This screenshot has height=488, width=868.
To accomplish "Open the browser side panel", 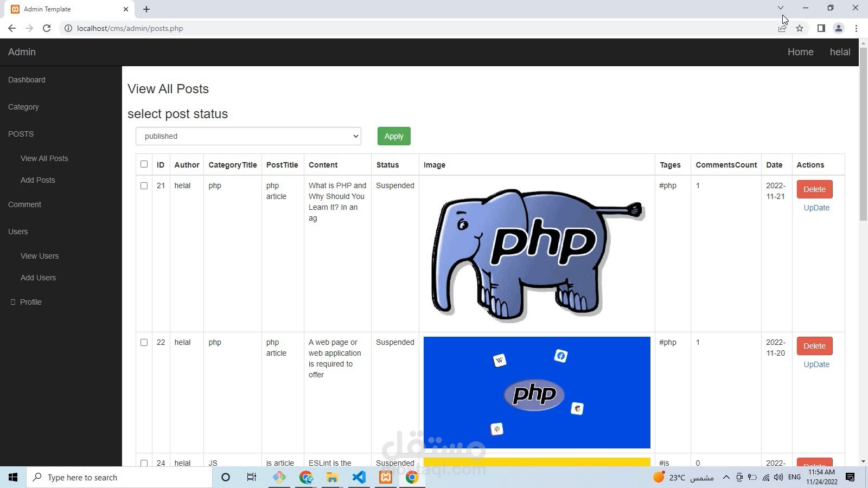I will [821, 28].
